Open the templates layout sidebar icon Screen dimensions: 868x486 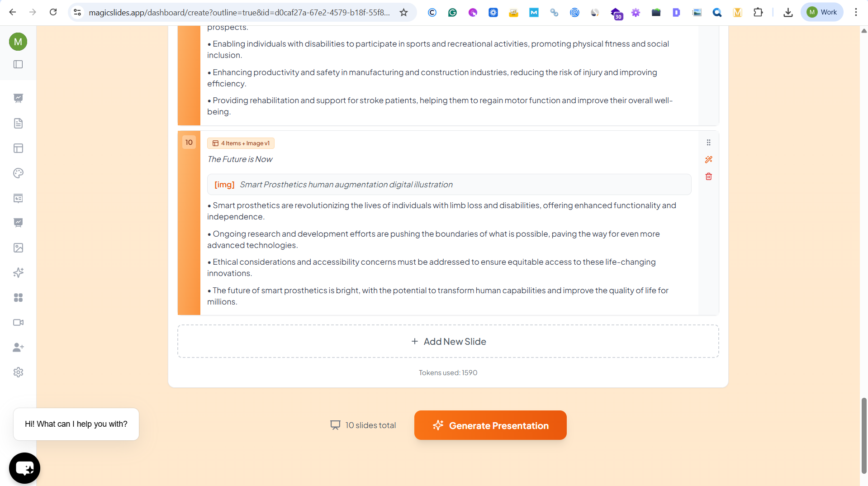point(18,148)
